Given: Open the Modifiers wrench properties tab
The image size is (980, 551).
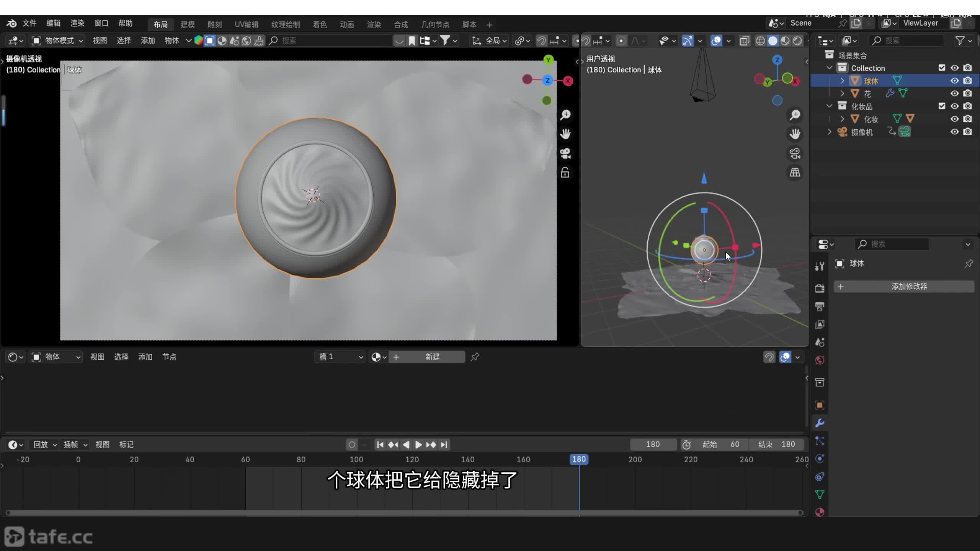Looking at the screenshot, I should pos(820,423).
